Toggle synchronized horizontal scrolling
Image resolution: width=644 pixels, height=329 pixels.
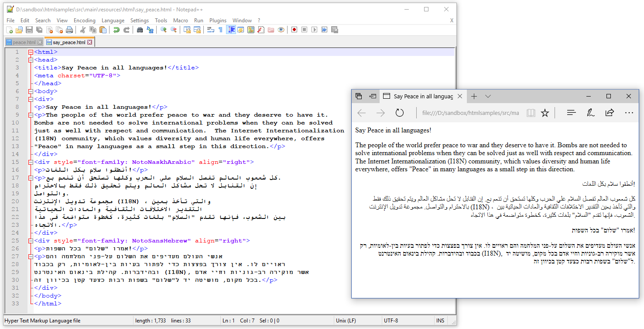pos(197,30)
